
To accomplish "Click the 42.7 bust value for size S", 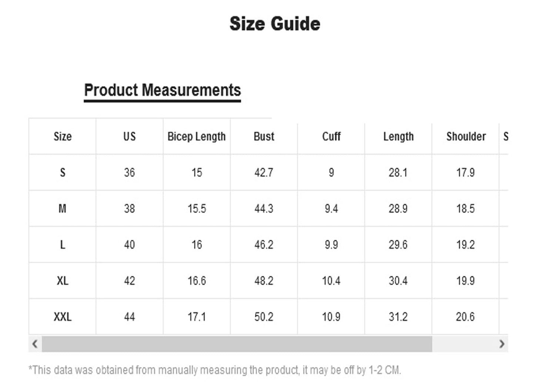I will [264, 173].
